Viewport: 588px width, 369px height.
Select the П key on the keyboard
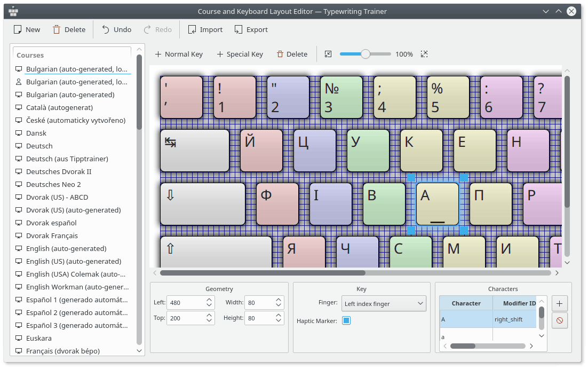click(491, 204)
